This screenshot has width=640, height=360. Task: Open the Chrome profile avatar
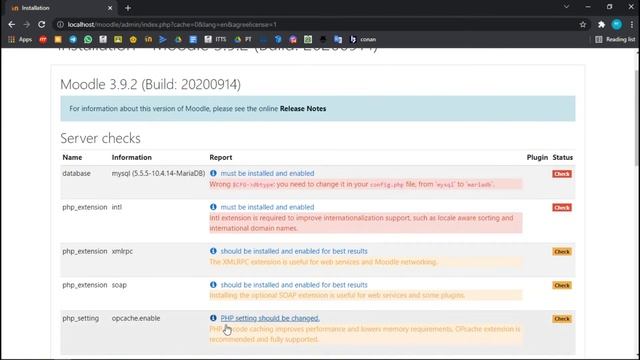[x=617, y=24]
